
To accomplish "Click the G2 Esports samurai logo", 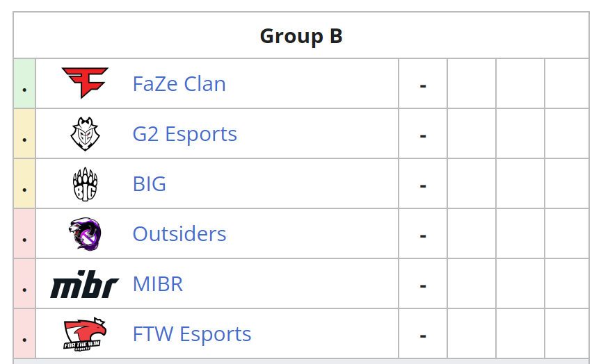I will coord(85,133).
